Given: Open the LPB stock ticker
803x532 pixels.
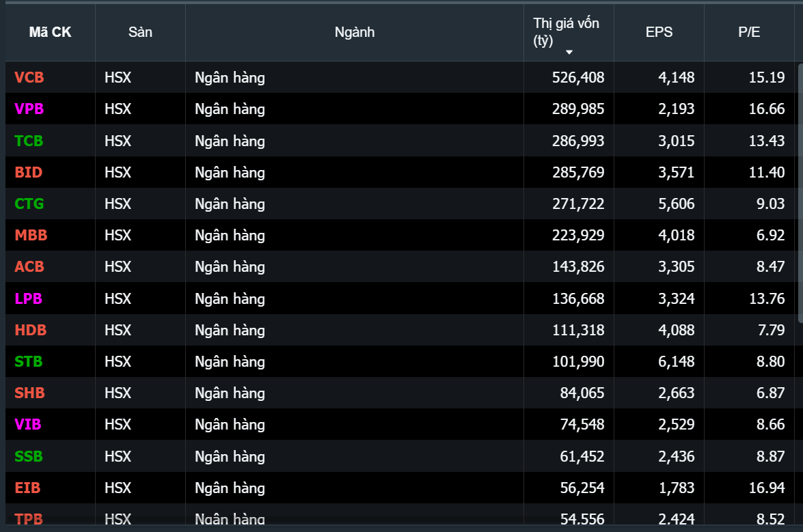Looking at the screenshot, I should [x=28, y=298].
